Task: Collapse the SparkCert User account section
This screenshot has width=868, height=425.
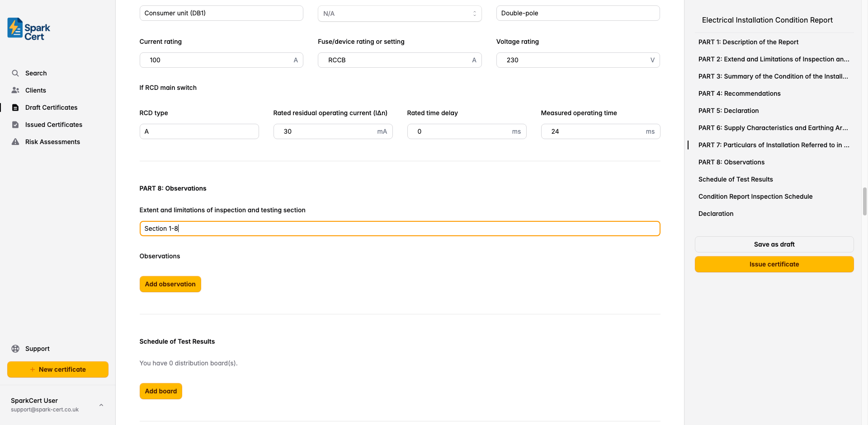Action: [101, 405]
